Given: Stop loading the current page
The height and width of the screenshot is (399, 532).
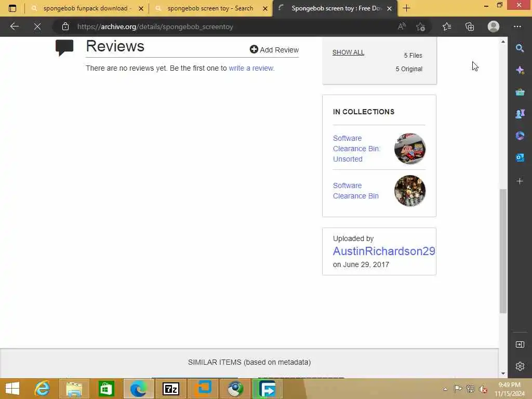Looking at the screenshot, I should [37, 26].
